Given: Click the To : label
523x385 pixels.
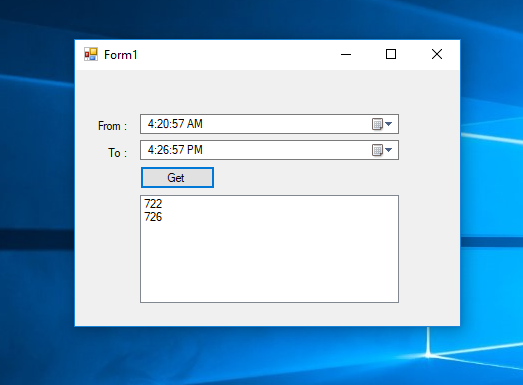Looking at the screenshot, I should tap(118, 153).
